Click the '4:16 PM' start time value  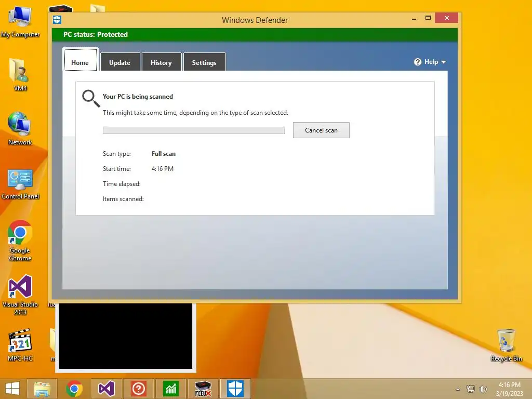coord(163,169)
